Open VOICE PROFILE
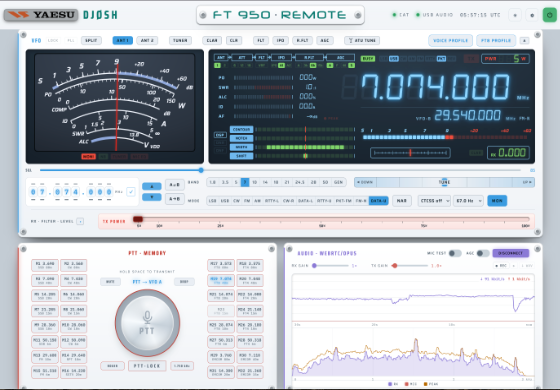560x390 pixels. (450, 40)
